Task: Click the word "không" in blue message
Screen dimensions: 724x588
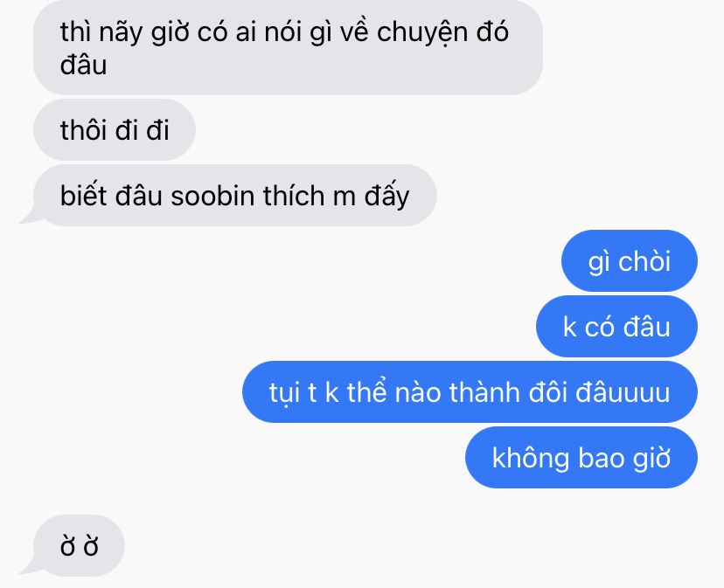Action: tap(531, 459)
